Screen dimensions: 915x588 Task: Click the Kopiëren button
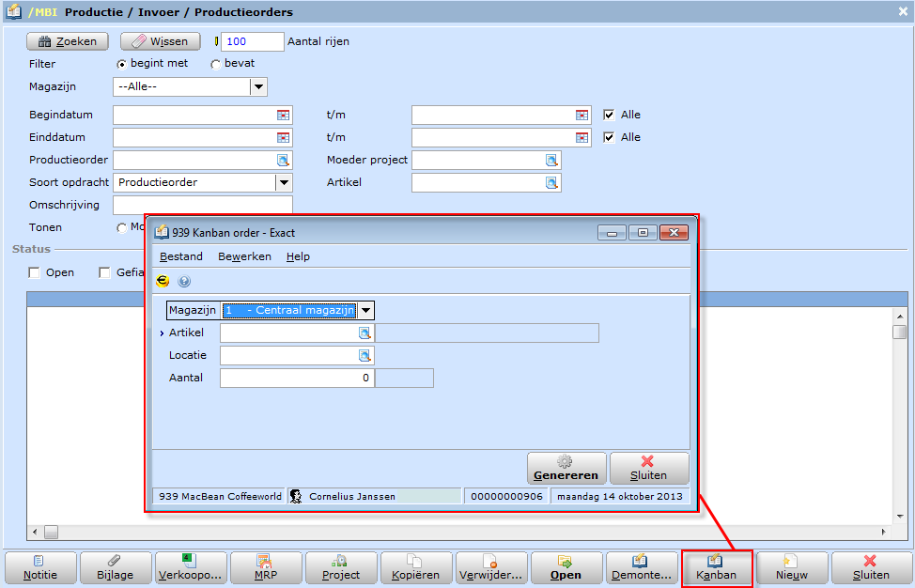416,568
